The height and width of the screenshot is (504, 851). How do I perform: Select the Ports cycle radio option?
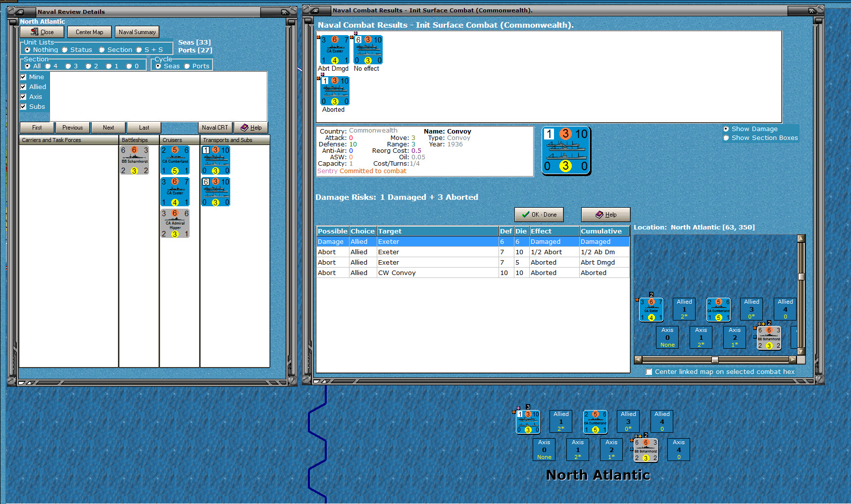click(187, 66)
